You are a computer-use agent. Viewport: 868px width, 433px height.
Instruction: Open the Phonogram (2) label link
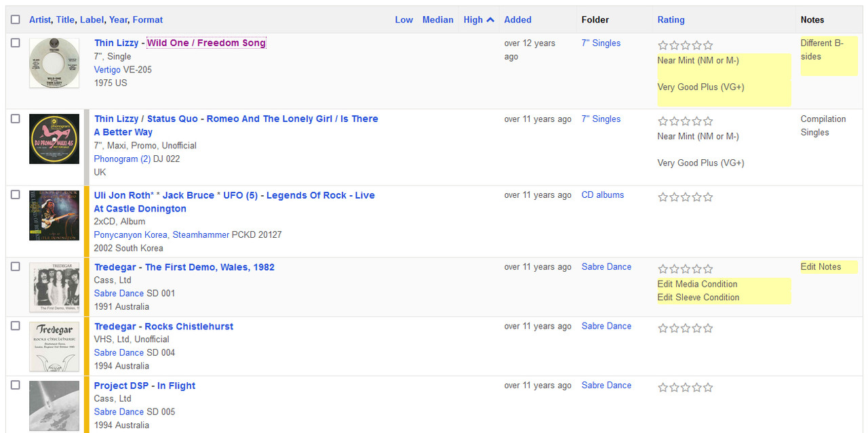pos(122,159)
